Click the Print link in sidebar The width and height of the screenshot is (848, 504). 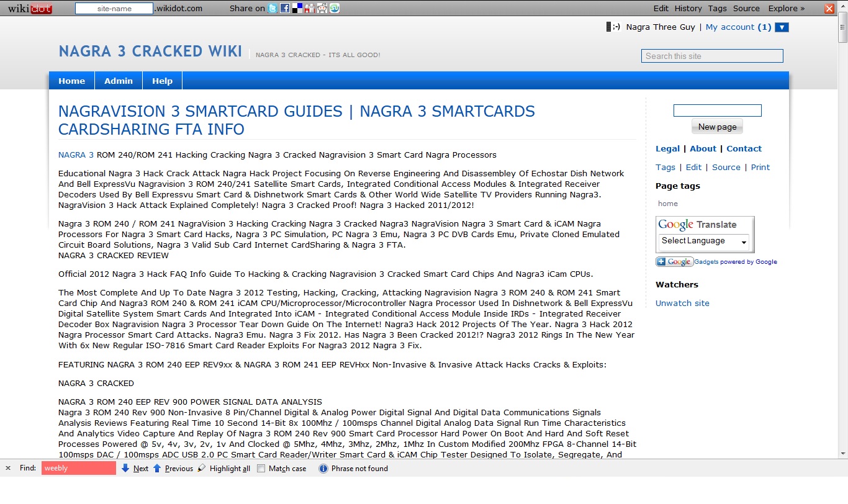(x=760, y=168)
